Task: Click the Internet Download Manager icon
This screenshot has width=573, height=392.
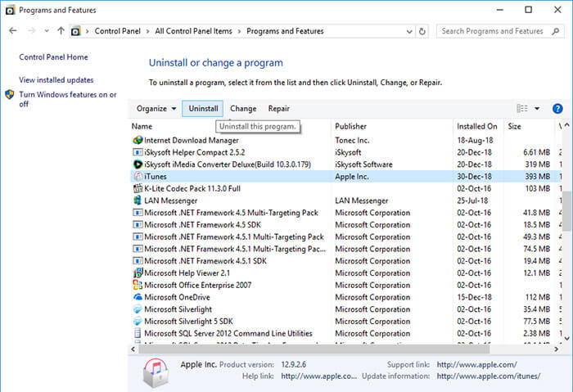Action: (x=138, y=140)
